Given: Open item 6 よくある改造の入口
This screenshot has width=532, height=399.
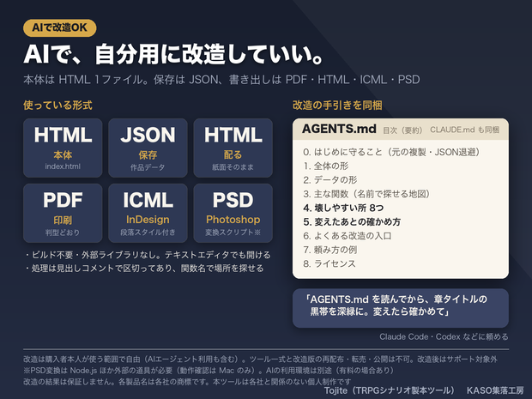Looking at the screenshot, I should 348,235.
